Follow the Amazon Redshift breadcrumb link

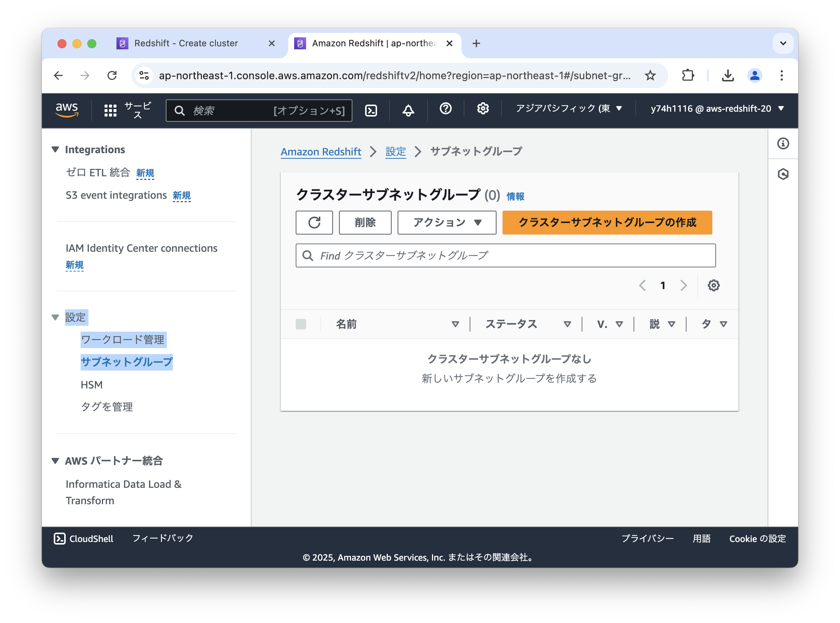[321, 152]
